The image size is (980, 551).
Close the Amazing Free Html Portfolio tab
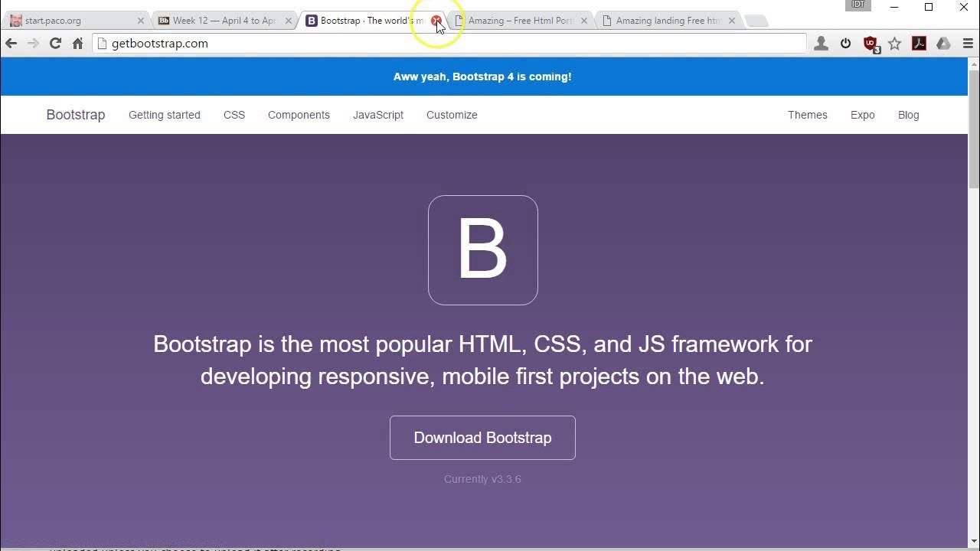point(583,21)
